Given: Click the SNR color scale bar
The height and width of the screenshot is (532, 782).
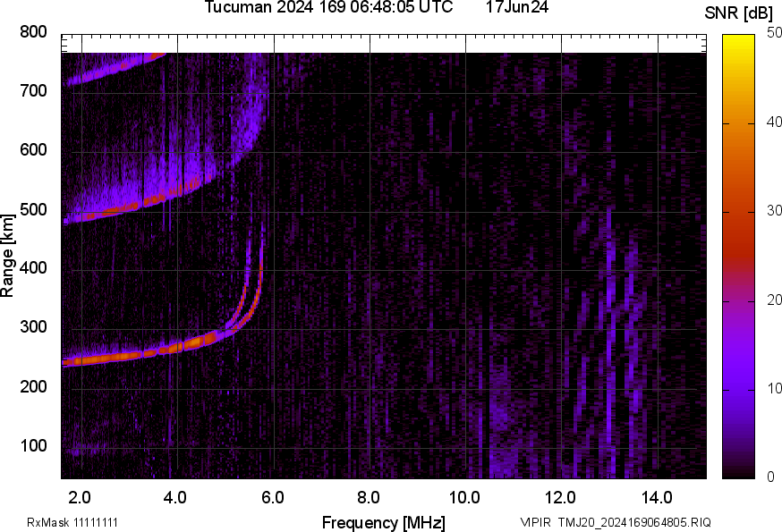Looking at the screenshot, I should click(739, 257).
